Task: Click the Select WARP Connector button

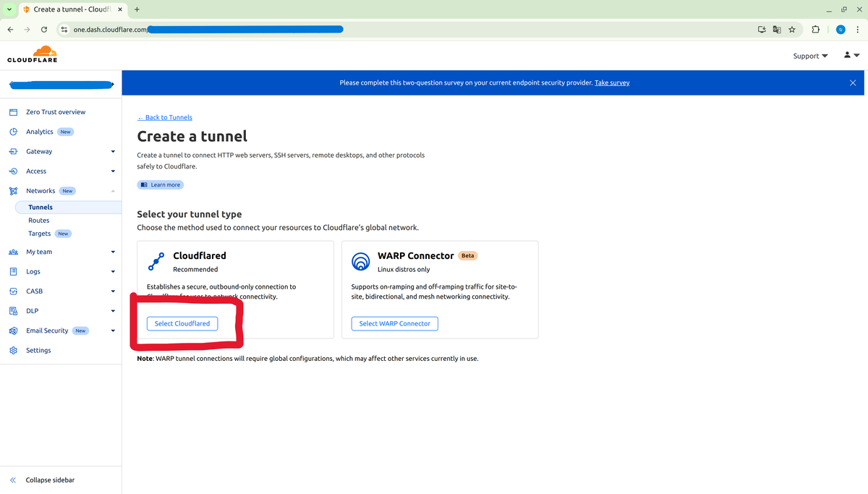Action: 395,323
